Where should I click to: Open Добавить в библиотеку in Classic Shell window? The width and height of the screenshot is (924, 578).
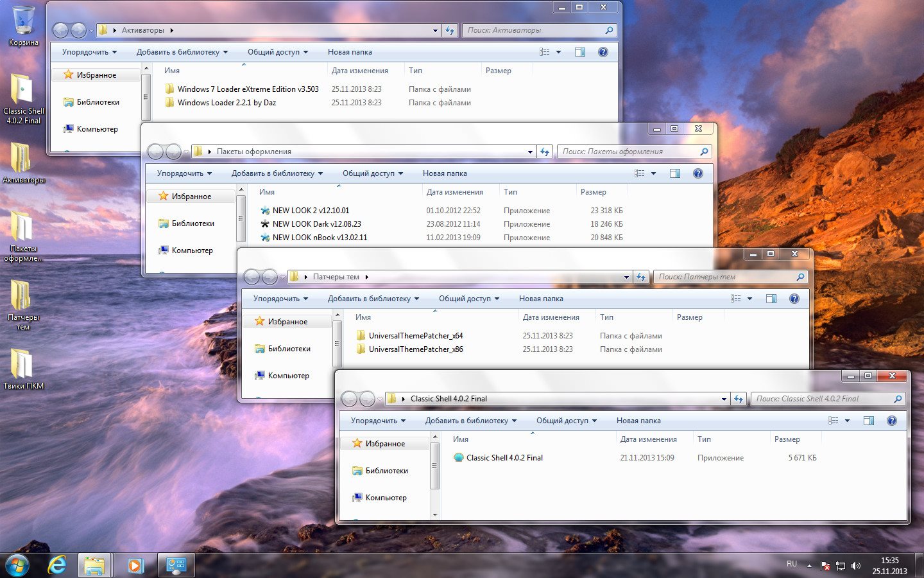[x=471, y=421]
